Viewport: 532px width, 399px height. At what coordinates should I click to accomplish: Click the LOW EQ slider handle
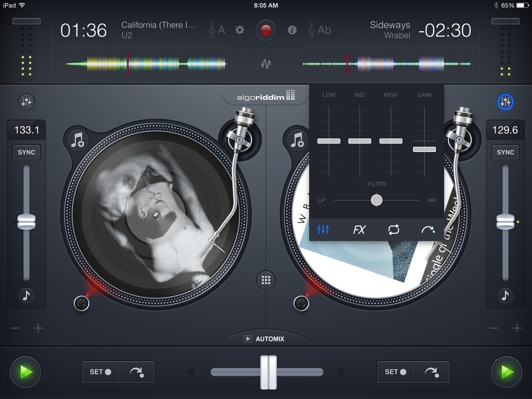click(x=329, y=141)
